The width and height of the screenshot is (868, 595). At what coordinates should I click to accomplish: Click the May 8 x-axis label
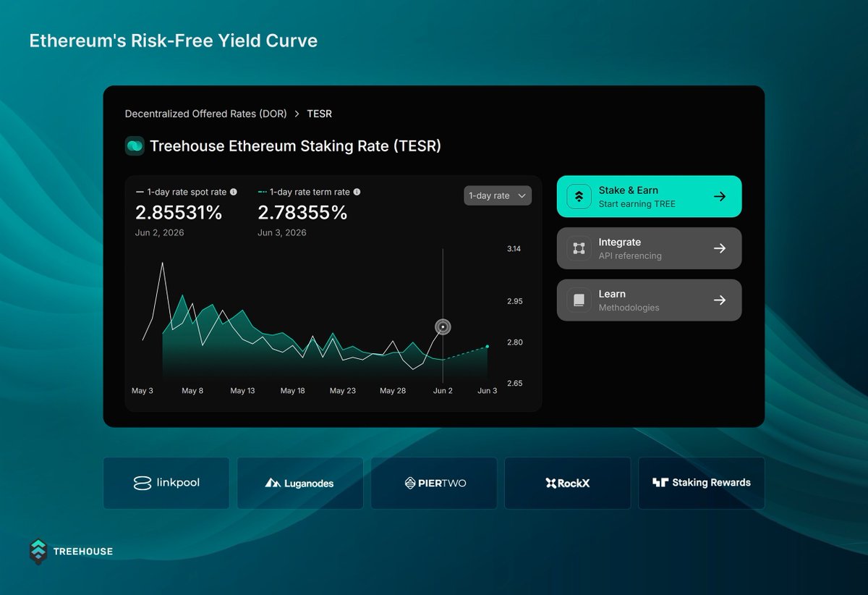pyautogui.click(x=192, y=391)
